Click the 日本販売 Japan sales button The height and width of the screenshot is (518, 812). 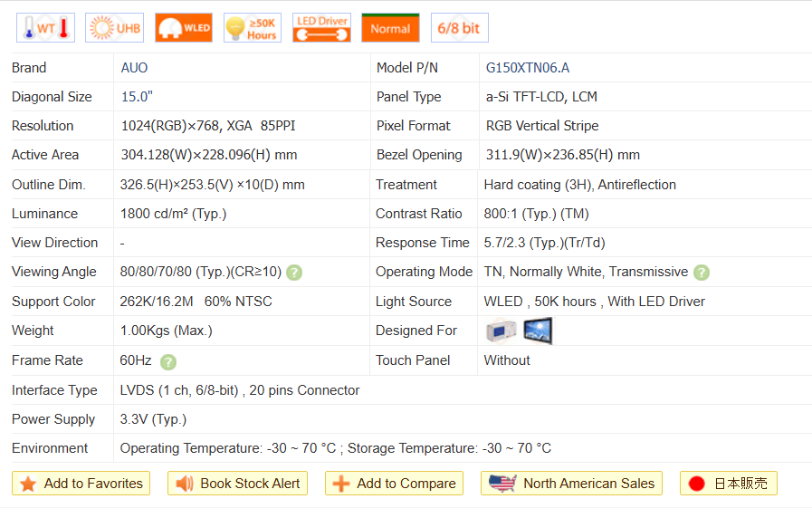pos(728,484)
